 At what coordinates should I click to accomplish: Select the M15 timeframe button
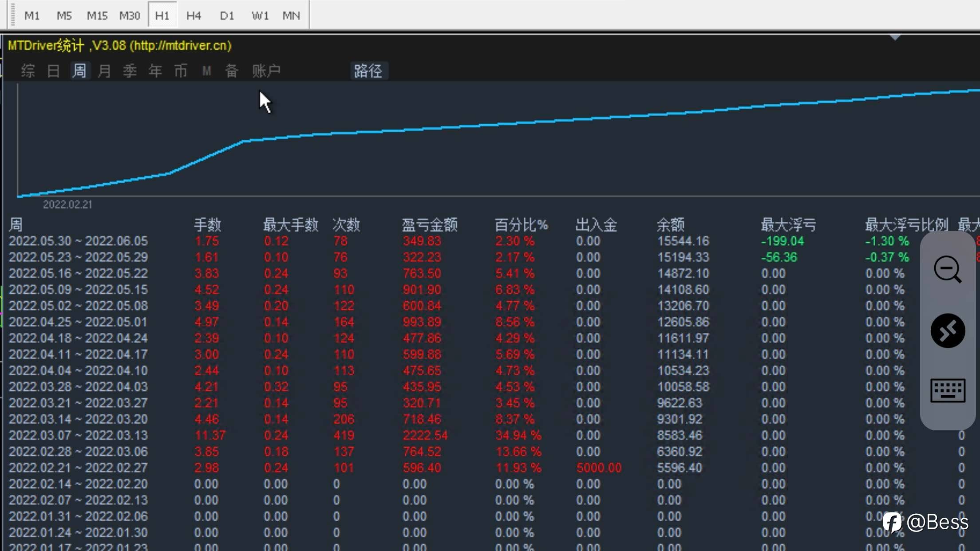pos(97,16)
